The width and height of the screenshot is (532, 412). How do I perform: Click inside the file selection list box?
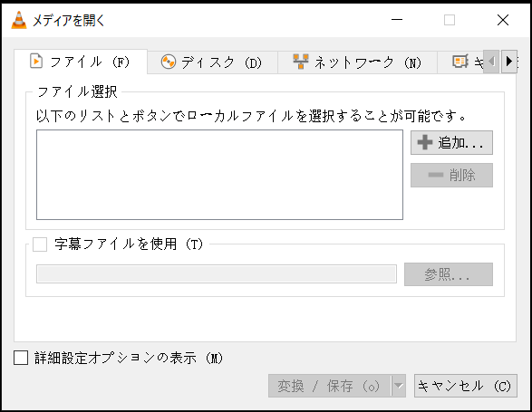coord(219,175)
